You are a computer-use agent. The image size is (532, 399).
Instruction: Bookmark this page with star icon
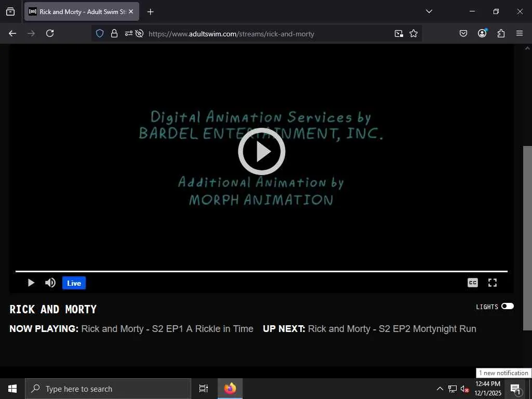[413, 33]
